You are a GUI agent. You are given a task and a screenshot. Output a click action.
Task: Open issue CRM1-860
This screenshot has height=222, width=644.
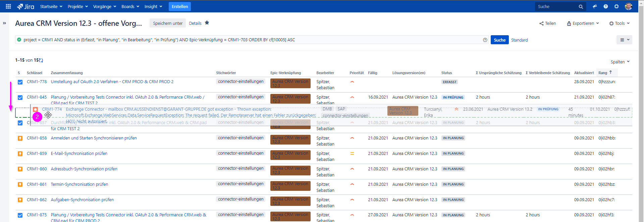37,169
